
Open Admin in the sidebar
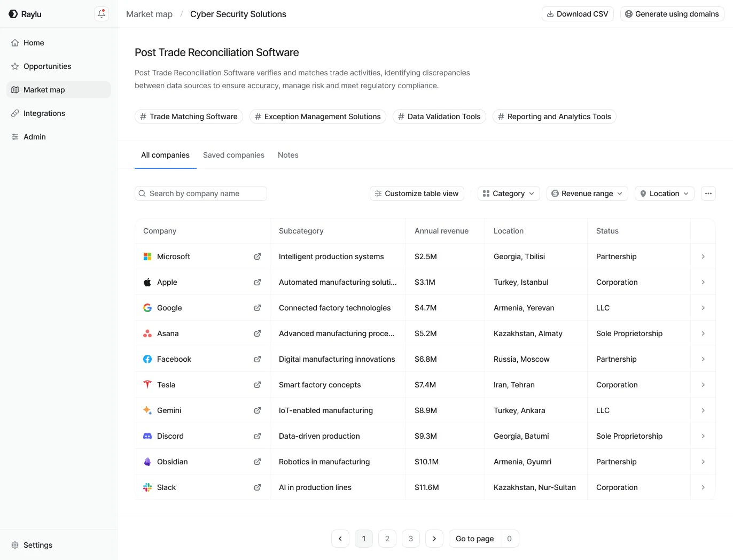point(59,137)
